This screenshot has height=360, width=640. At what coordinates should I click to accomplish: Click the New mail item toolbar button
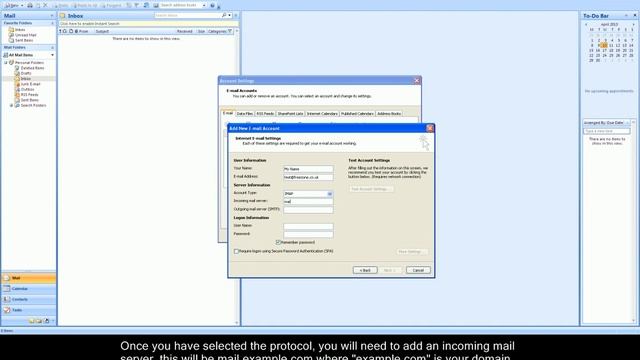pos(11,5)
